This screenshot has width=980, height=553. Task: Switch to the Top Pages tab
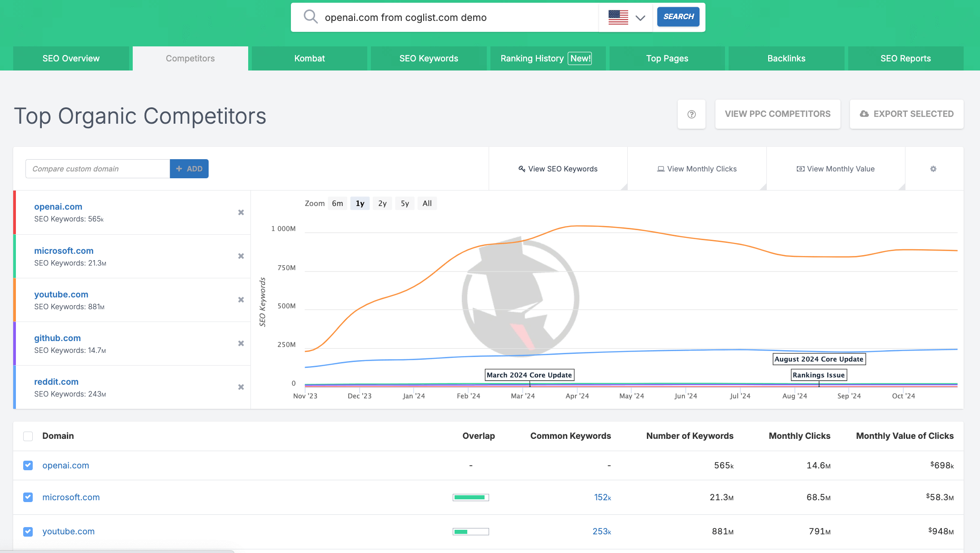(x=667, y=58)
